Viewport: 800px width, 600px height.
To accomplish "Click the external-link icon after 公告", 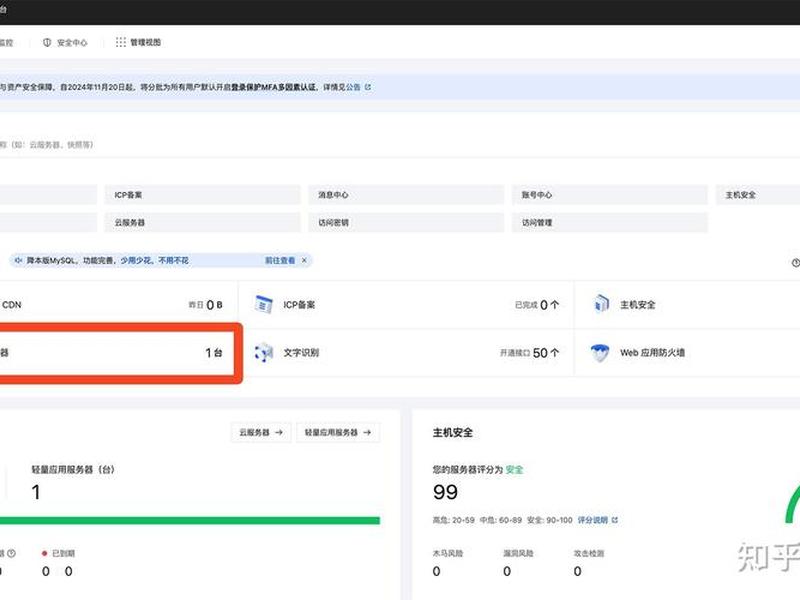I will pyautogui.click(x=368, y=87).
